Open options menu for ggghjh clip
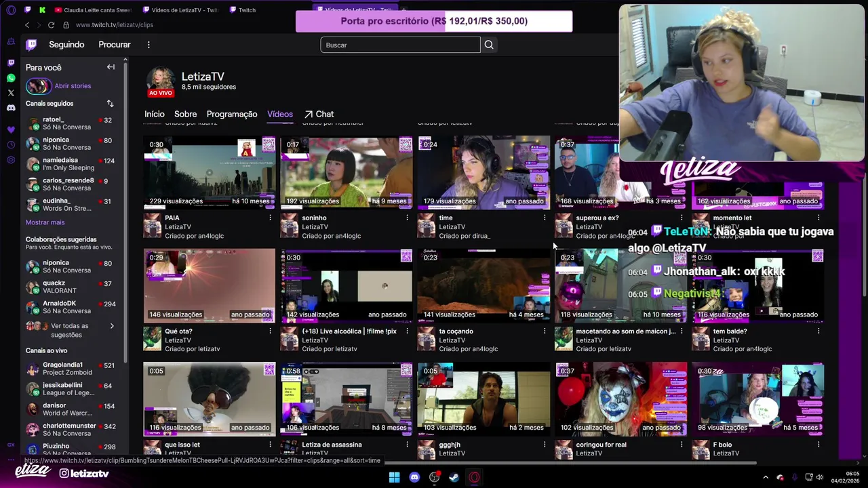The height and width of the screenshot is (488, 868). click(544, 445)
